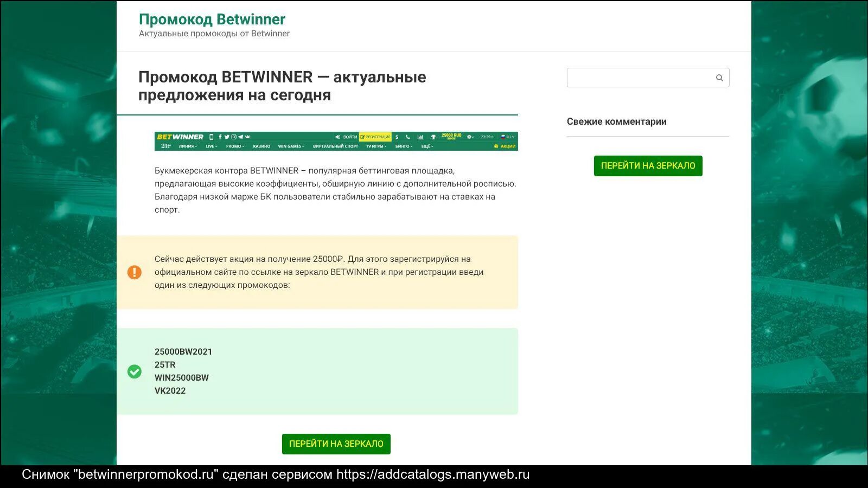Click the promo code 25000BW2021
The width and height of the screenshot is (868, 488).
[x=183, y=351]
